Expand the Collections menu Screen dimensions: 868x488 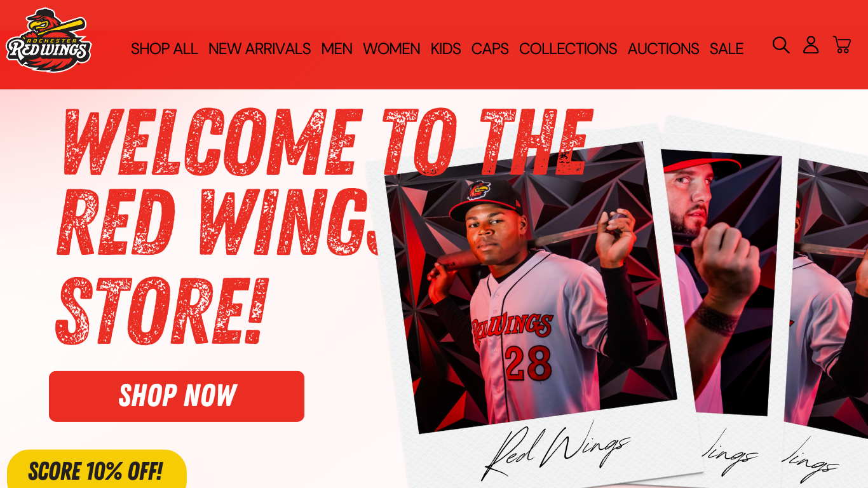pyautogui.click(x=568, y=48)
